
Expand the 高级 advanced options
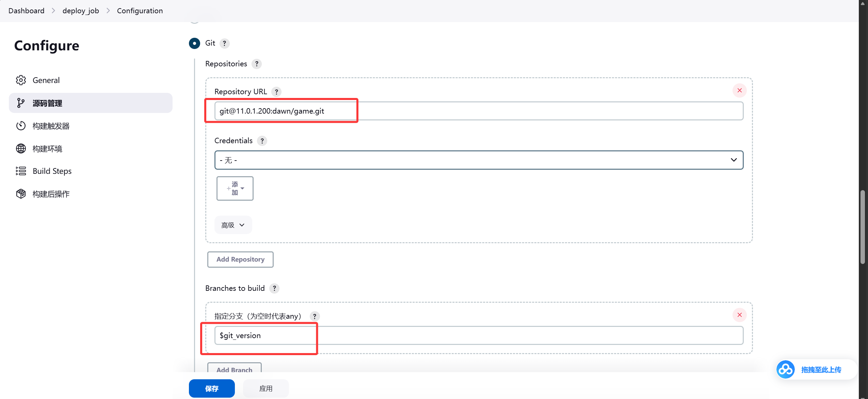click(x=233, y=225)
